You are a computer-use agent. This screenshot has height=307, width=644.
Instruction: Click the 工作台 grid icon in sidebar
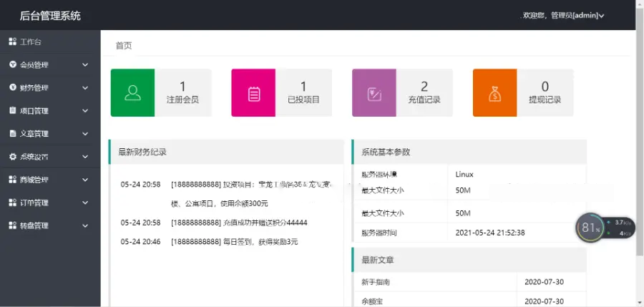click(x=13, y=42)
